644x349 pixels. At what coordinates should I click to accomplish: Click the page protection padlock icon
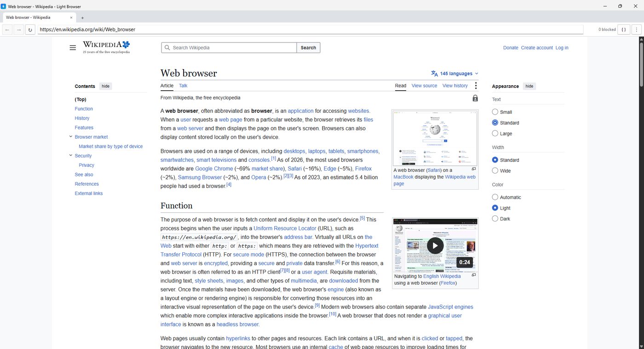click(x=475, y=98)
